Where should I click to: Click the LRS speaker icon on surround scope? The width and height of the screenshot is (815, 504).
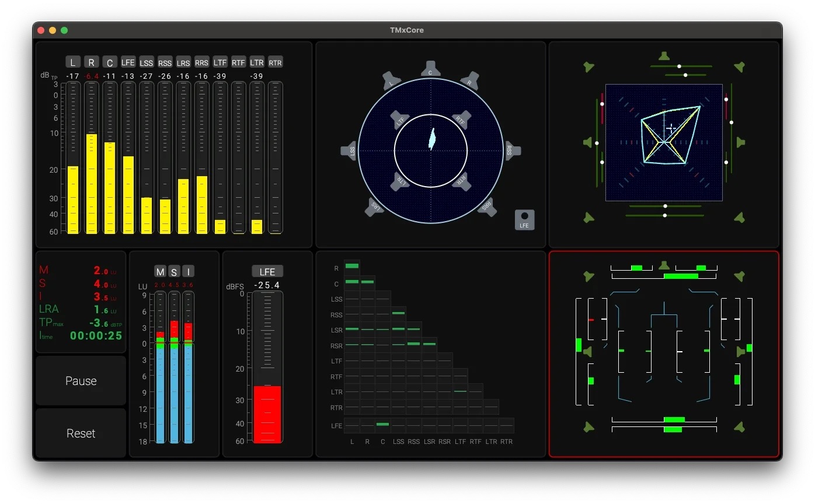point(375,207)
